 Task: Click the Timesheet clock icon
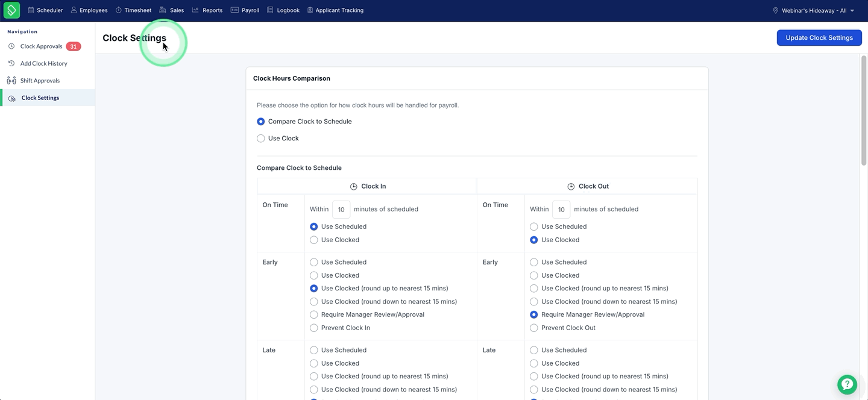pos(119,10)
